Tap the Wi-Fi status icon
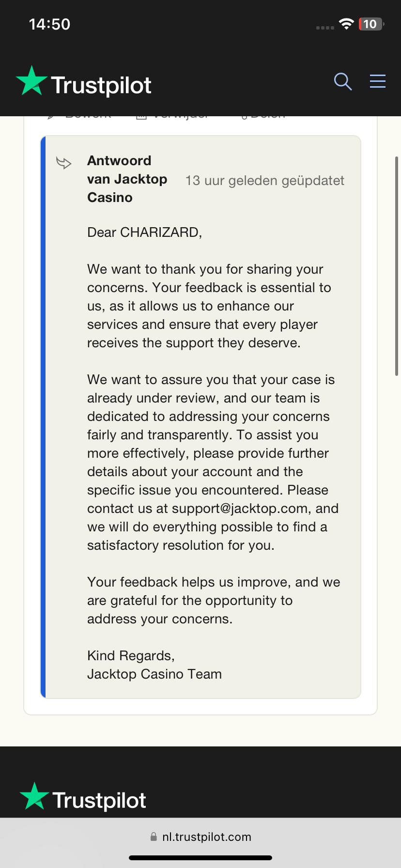401x868 pixels. 346,24
